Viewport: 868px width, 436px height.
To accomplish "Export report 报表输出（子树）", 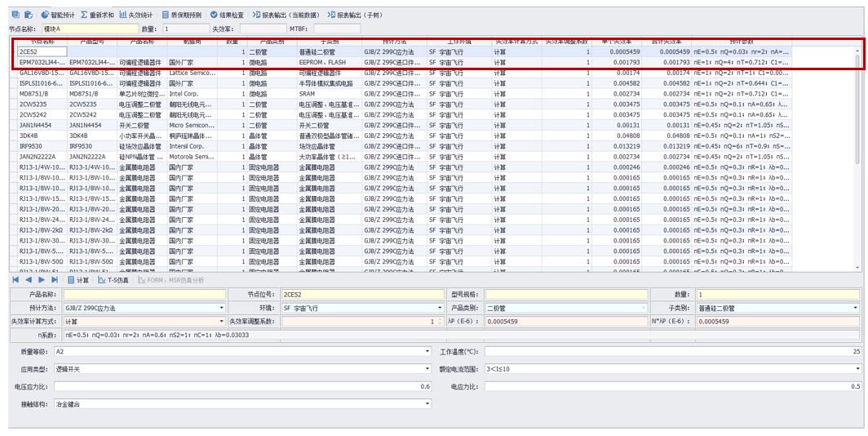I will (355, 15).
